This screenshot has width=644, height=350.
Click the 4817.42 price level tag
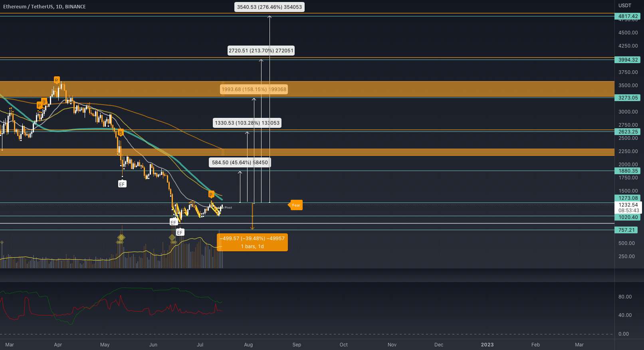pyautogui.click(x=628, y=16)
